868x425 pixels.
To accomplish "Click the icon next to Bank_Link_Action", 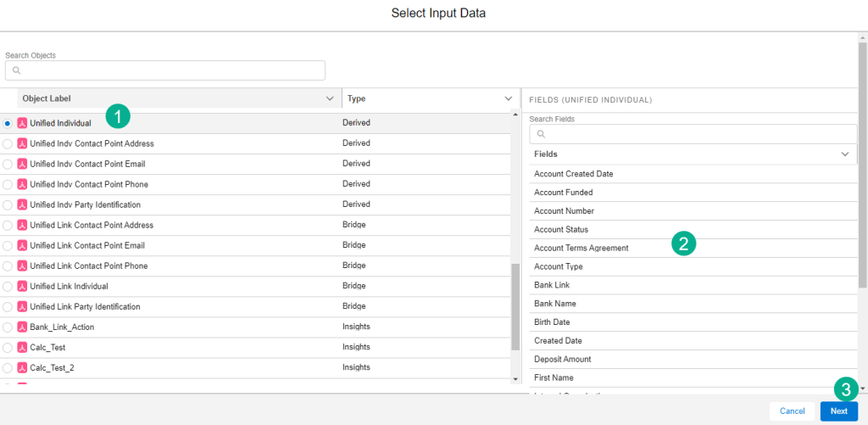I will pos(22,327).
